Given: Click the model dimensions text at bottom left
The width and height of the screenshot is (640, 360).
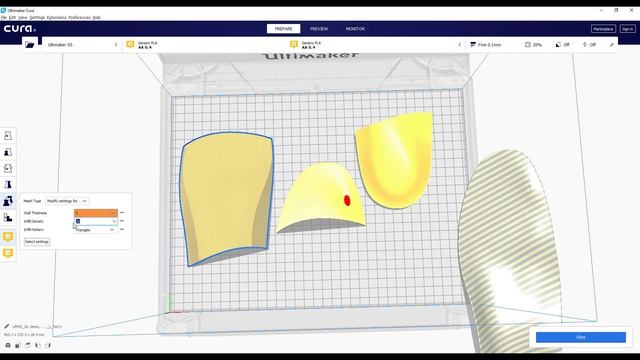Looking at the screenshot, I should point(24,334).
